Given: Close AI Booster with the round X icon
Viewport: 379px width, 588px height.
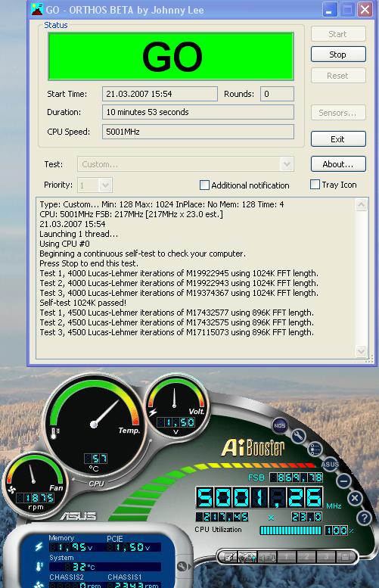Looking at the screenshot, I should 355,498.
